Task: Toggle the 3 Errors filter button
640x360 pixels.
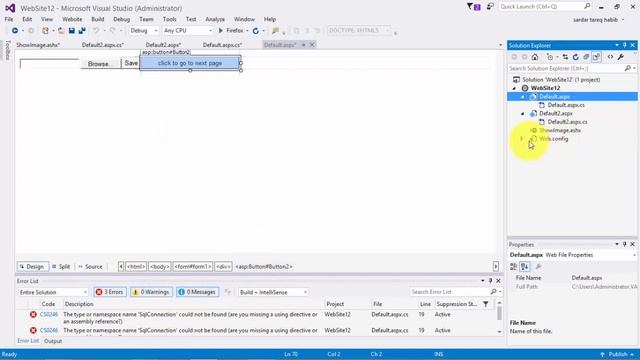Action: point(109,292)
